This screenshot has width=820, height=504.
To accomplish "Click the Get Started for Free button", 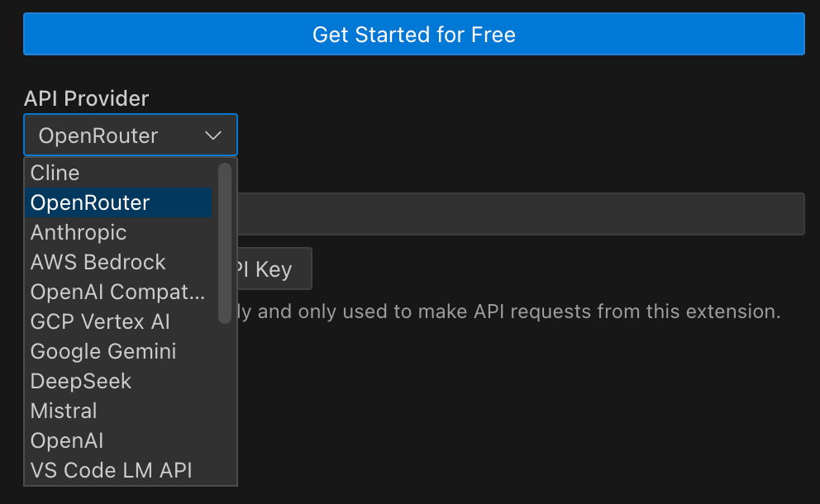I will (x=413, y=34).
